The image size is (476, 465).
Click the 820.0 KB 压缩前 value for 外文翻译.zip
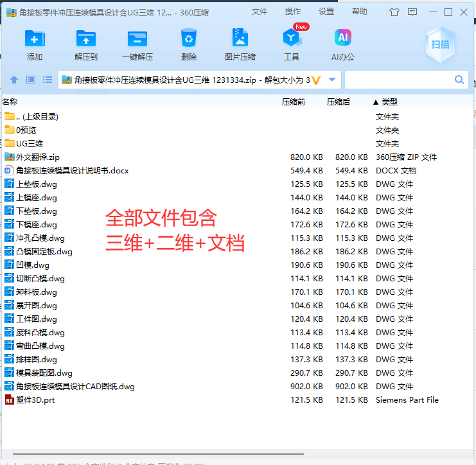pyautogui.click(x=306, y=157)
